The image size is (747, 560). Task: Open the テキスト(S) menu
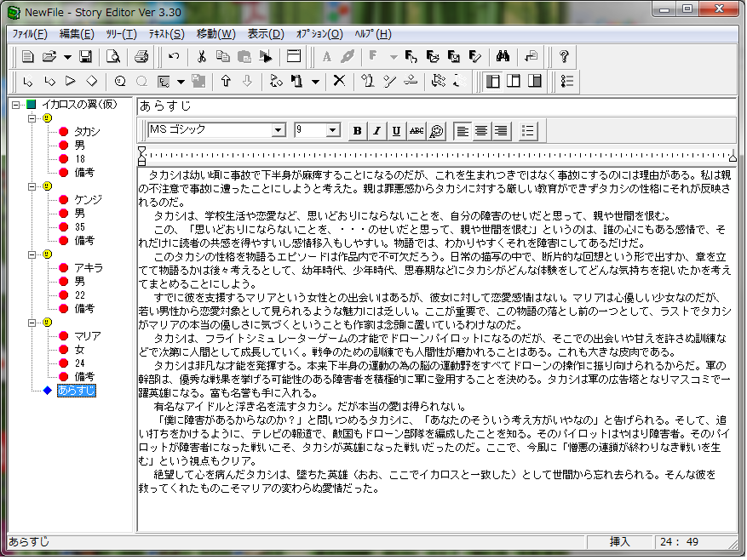[x=166, y=34]
